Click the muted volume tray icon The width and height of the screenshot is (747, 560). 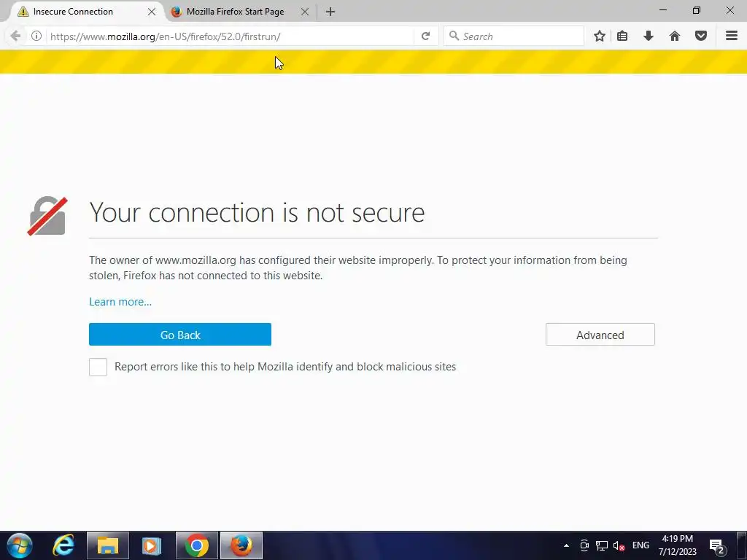point(619,546)
